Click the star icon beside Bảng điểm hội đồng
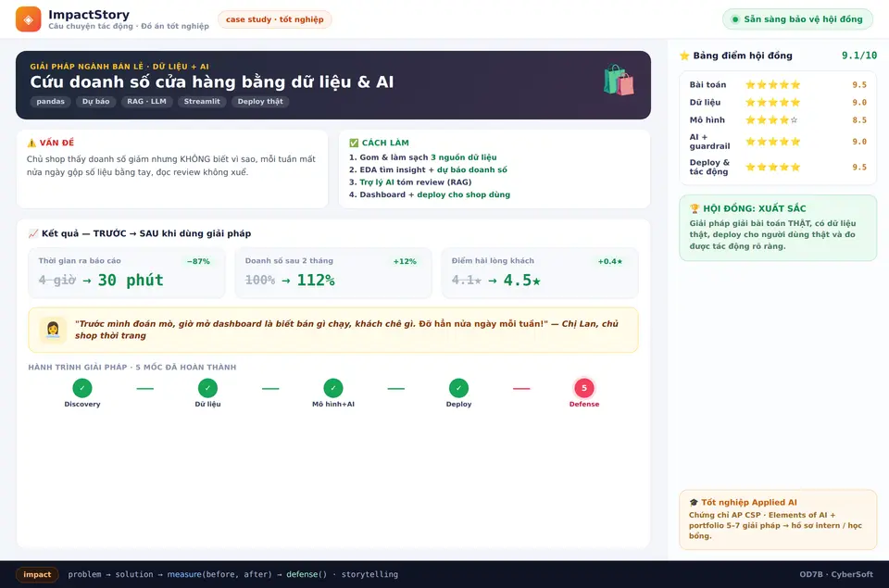This screenshot has width=889, height=588. point(684,56)
